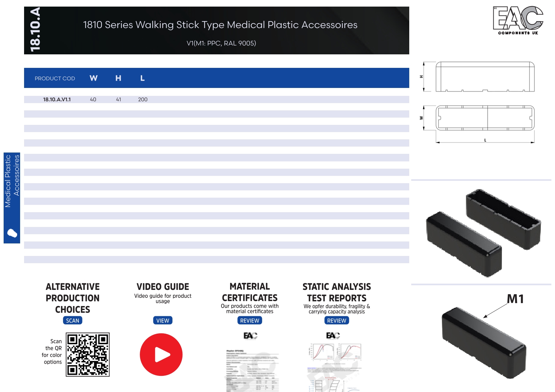Click the STATIC ANALYSIS TEST REPORTS heading
Viewport: 555px width, 392px height.
[x=337, y=293]
